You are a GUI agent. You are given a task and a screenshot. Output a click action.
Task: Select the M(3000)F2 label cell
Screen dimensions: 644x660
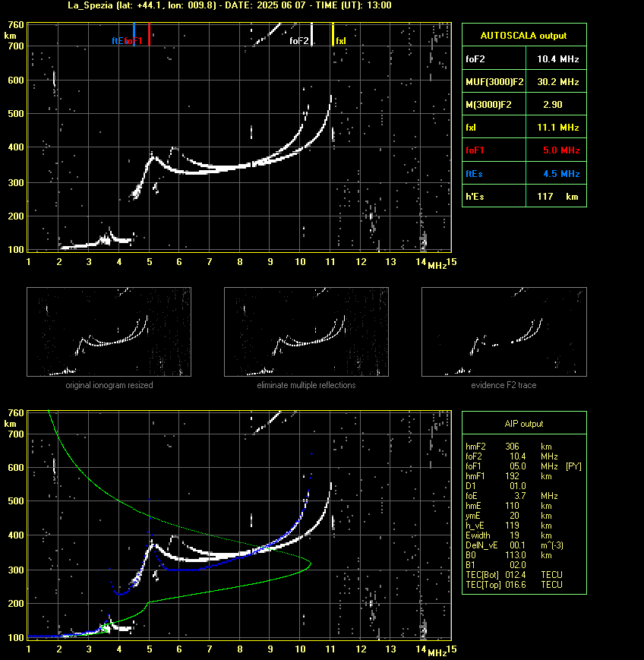(494, 105)
